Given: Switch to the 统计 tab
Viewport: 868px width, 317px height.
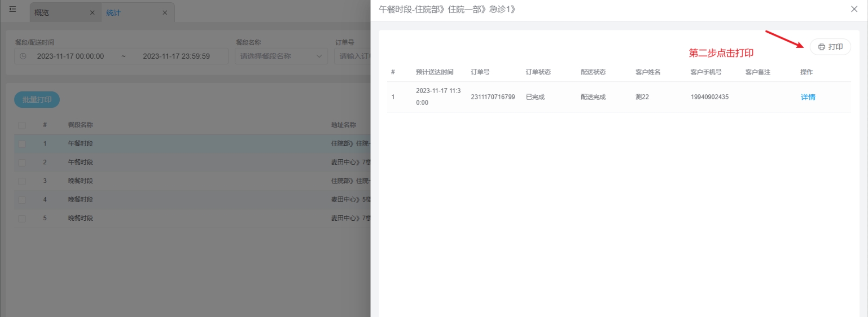Looking at the screenshot, I should pos(113,13).
